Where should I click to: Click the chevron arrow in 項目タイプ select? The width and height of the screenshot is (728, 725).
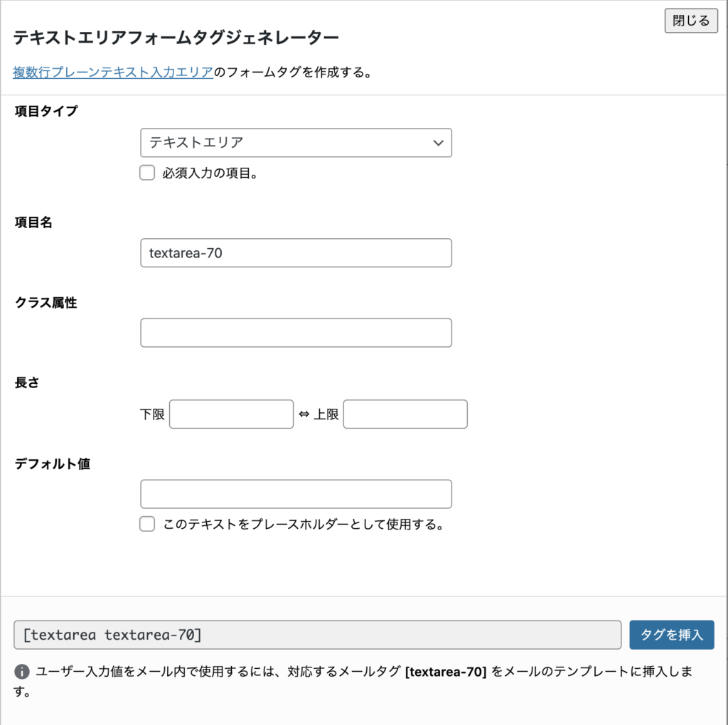click(x=438, y=142)
